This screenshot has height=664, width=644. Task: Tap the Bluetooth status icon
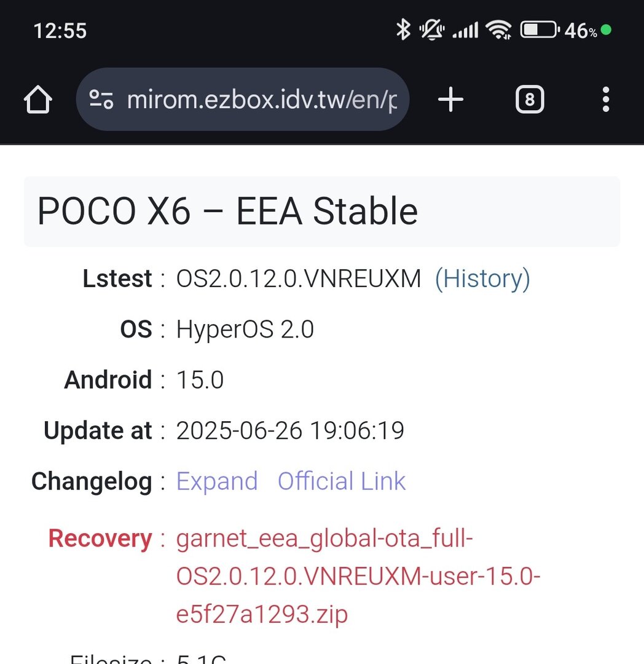403,30
